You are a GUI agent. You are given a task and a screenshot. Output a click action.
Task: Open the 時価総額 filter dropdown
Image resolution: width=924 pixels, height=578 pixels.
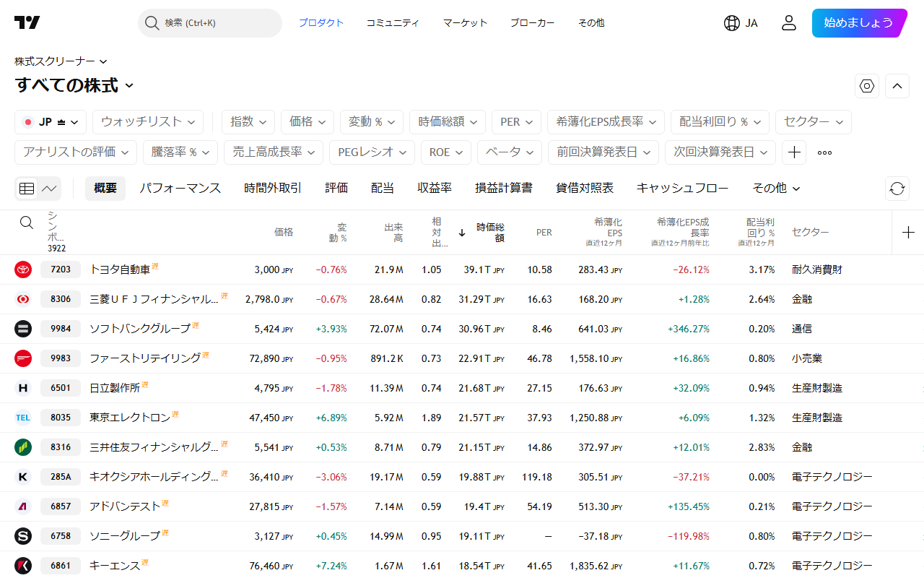pos(448,122)
